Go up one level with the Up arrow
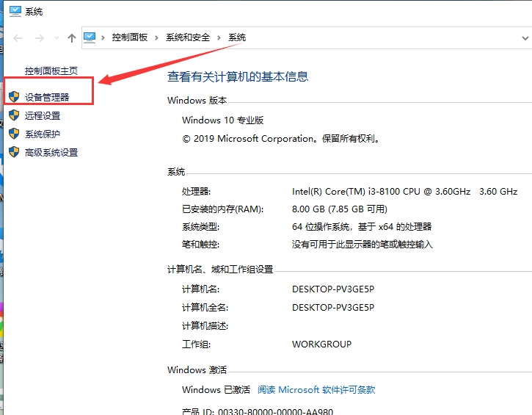 point(71,37)
